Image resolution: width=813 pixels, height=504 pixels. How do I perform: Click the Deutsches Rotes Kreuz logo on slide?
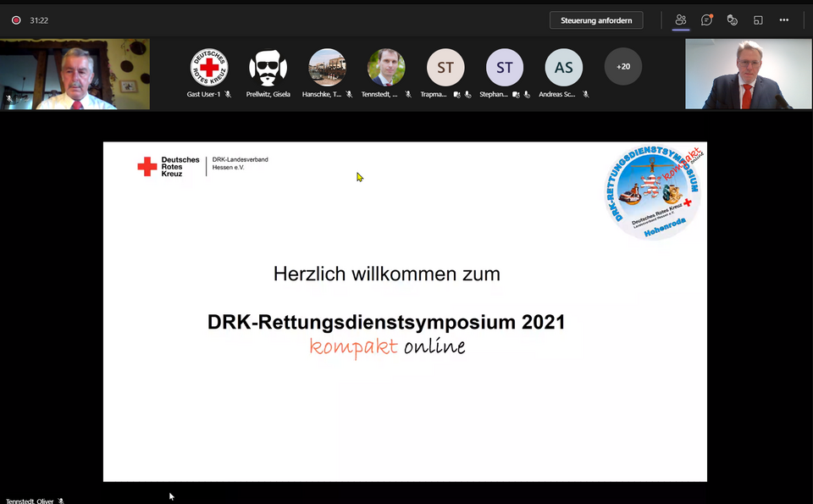(x=169, y=167)
